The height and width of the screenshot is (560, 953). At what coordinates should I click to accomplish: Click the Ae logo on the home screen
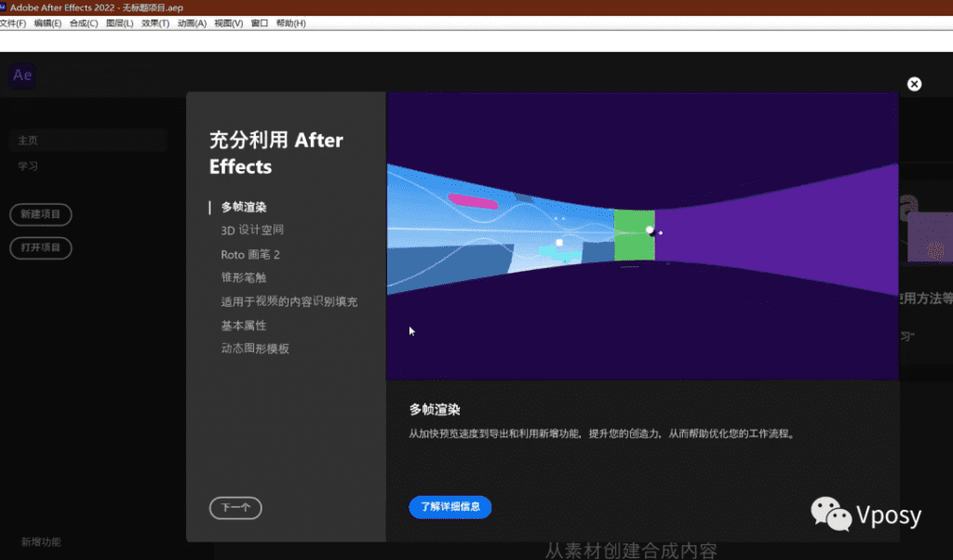(x=22, y=75)
